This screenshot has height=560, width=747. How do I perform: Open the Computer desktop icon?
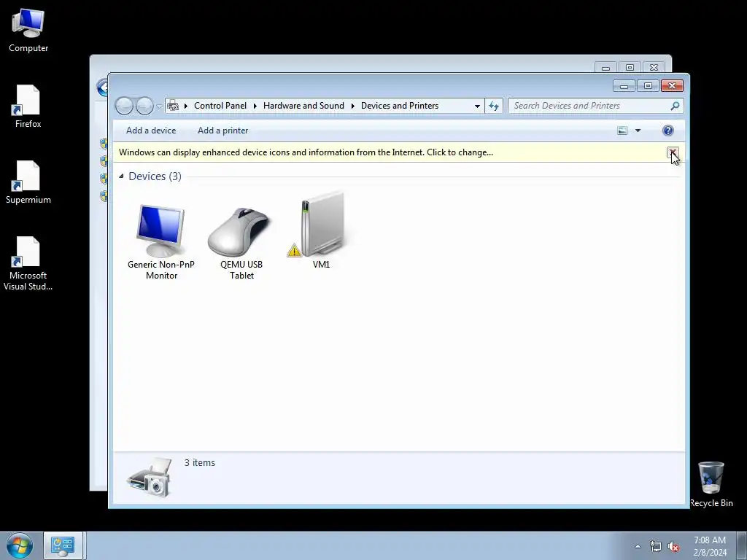pyautogui.click(x=28, y=31)
